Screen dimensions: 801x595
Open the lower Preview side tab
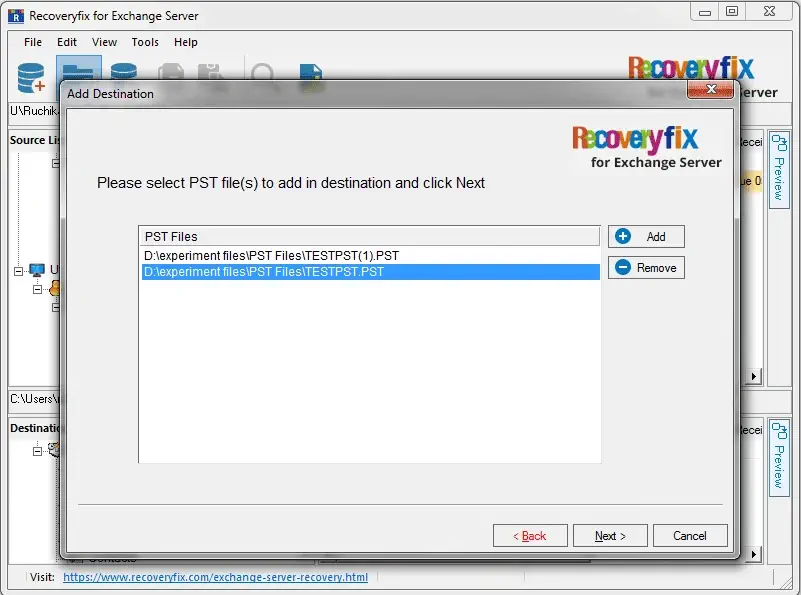779,457
